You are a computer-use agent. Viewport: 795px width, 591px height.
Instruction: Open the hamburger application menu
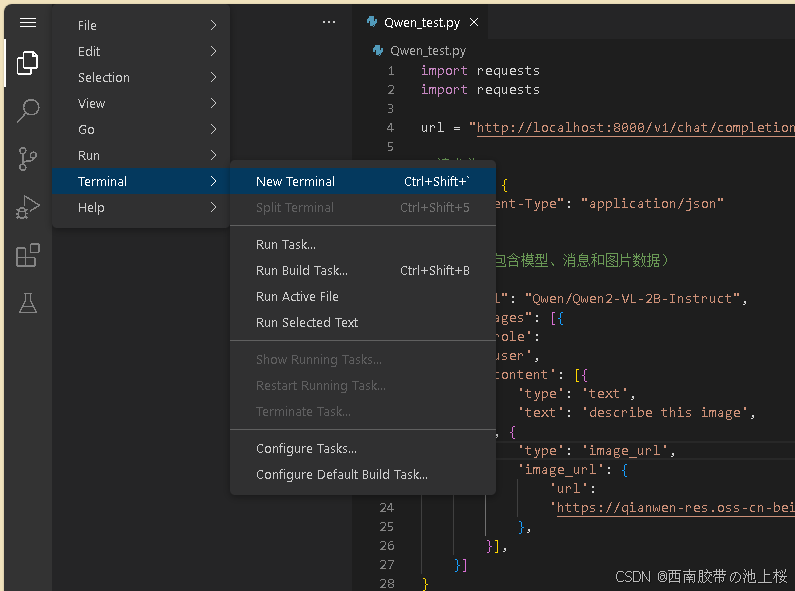28,23
